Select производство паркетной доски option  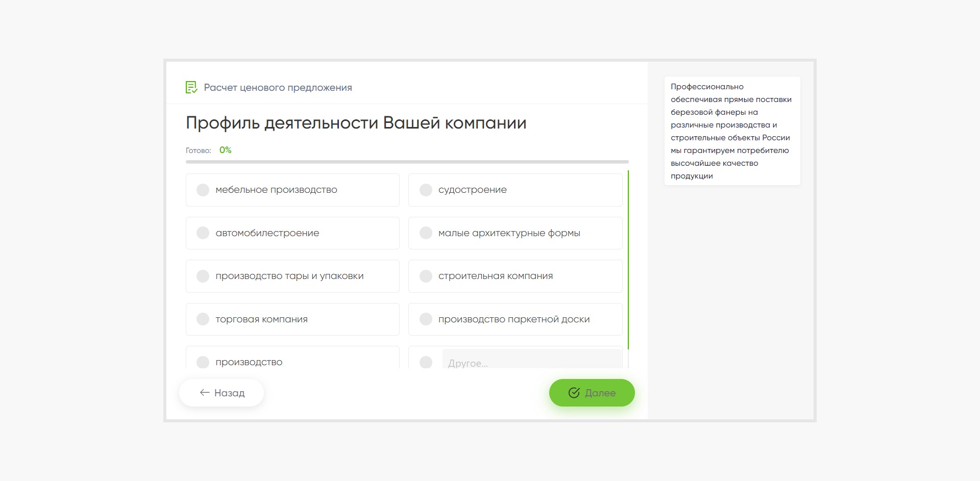515,319
